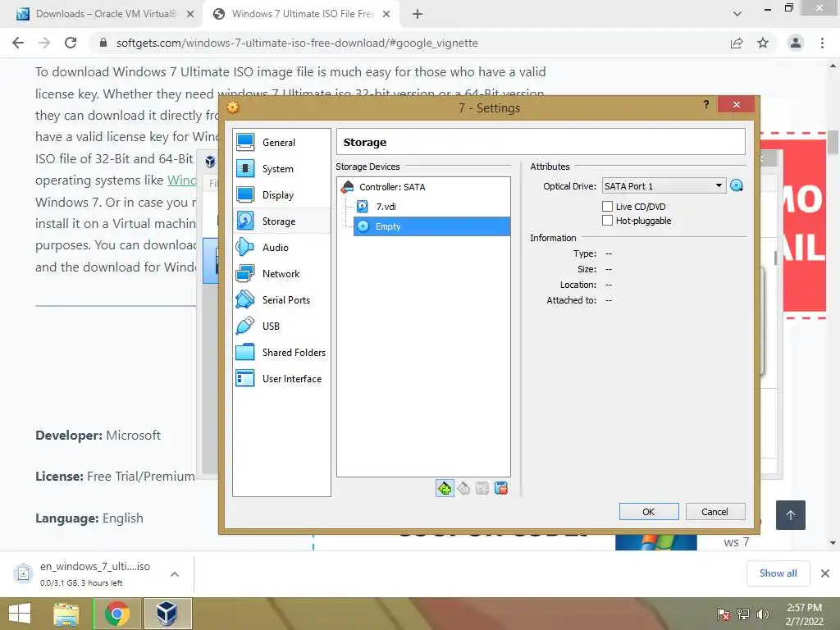Click the Chrome address bar URL
840x630 pixels.
point(297,43)
